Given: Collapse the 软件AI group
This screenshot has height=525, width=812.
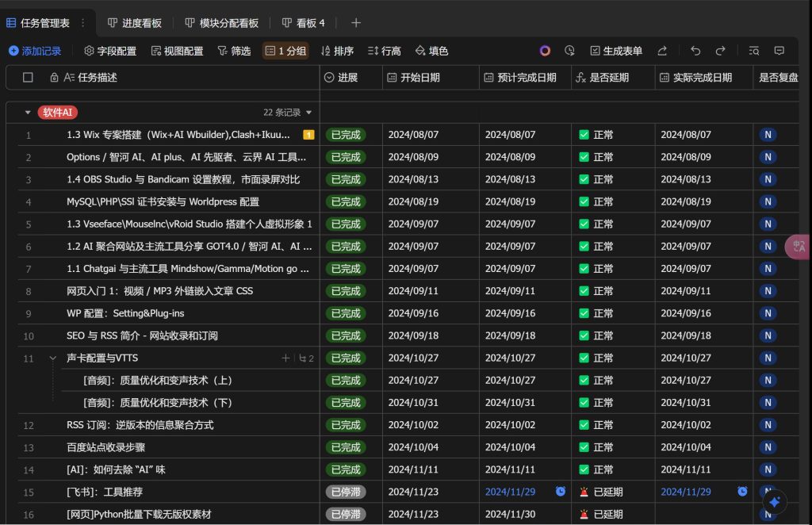Looking at the screenshot, I should 28,112.
